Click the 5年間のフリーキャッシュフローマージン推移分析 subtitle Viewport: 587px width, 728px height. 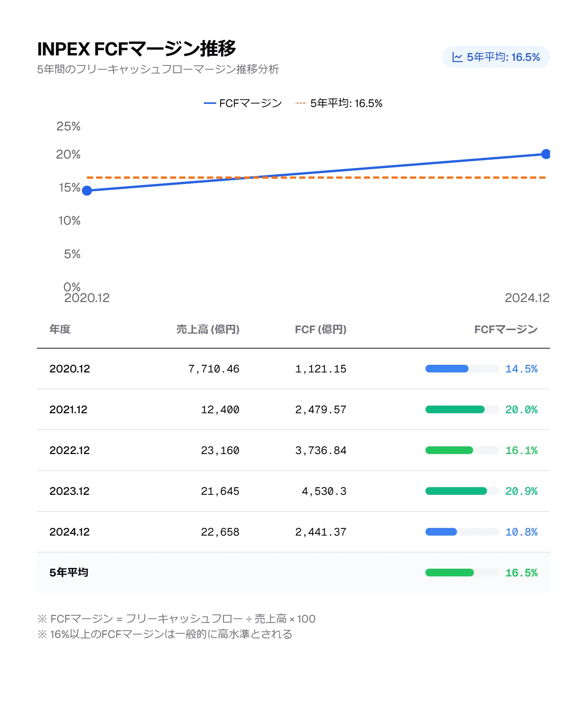tap(158, 69)
